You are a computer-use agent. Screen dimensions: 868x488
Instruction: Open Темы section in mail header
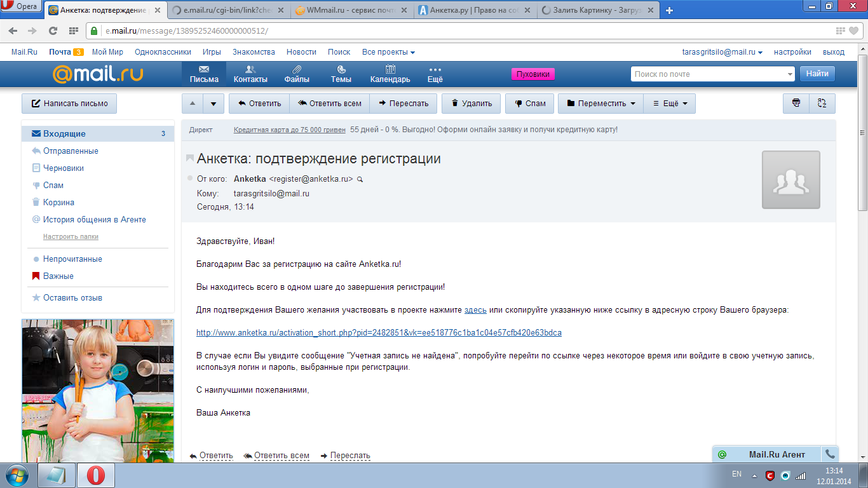point(341,74)
